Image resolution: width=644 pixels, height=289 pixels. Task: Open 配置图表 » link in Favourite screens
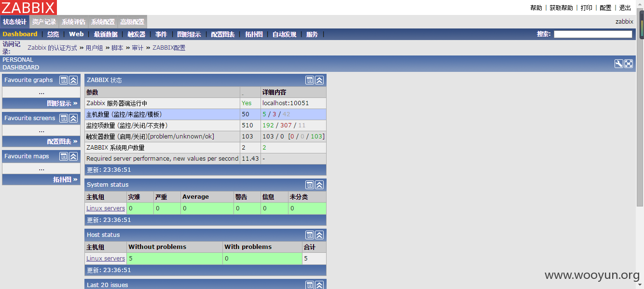(62, 141)
